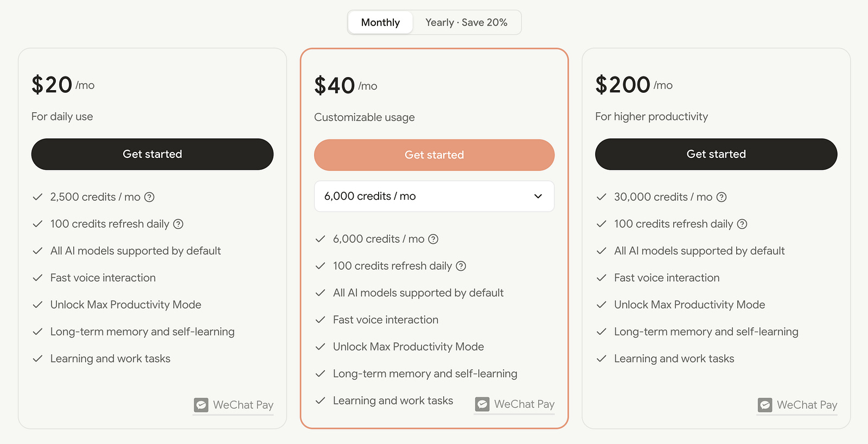Click WeChat Pay link in highlighted $40 card

[524, 404]
